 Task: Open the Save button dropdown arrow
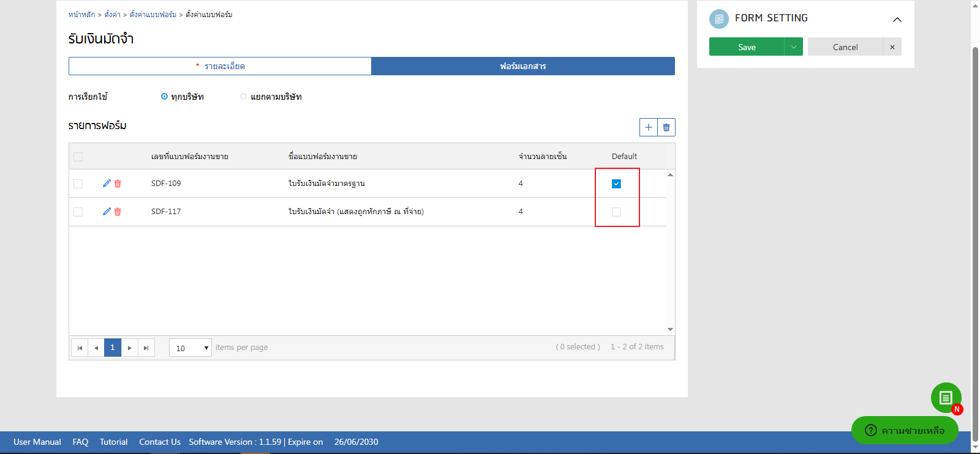pos(793,47)
